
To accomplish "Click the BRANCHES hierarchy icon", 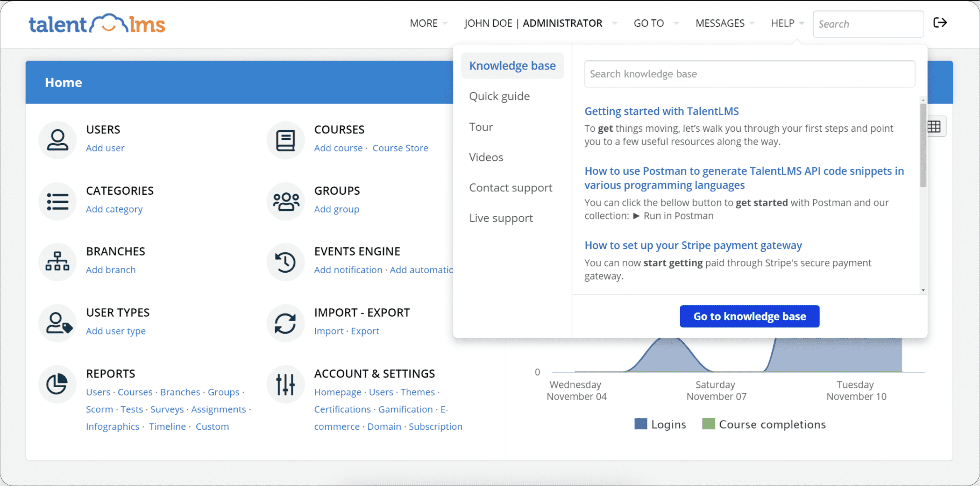I will coord(58,260).
